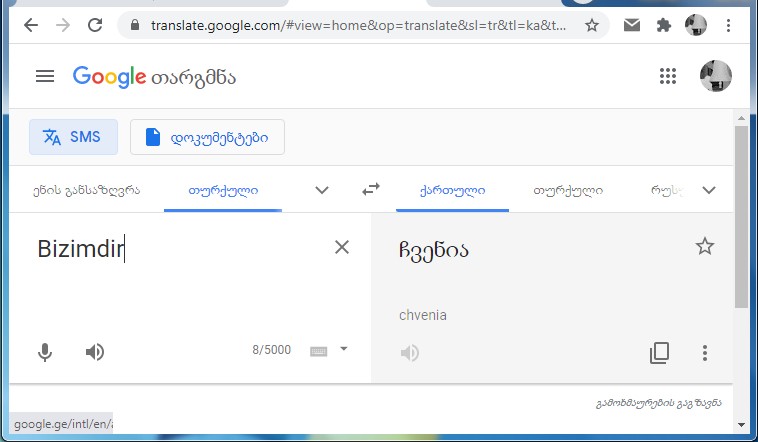Bookmark this page with the star icon

[592, 25]
